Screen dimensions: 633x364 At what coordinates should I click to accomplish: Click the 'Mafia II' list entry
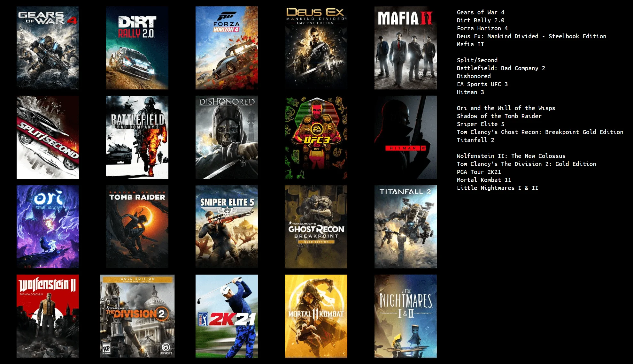click(470, 44)
